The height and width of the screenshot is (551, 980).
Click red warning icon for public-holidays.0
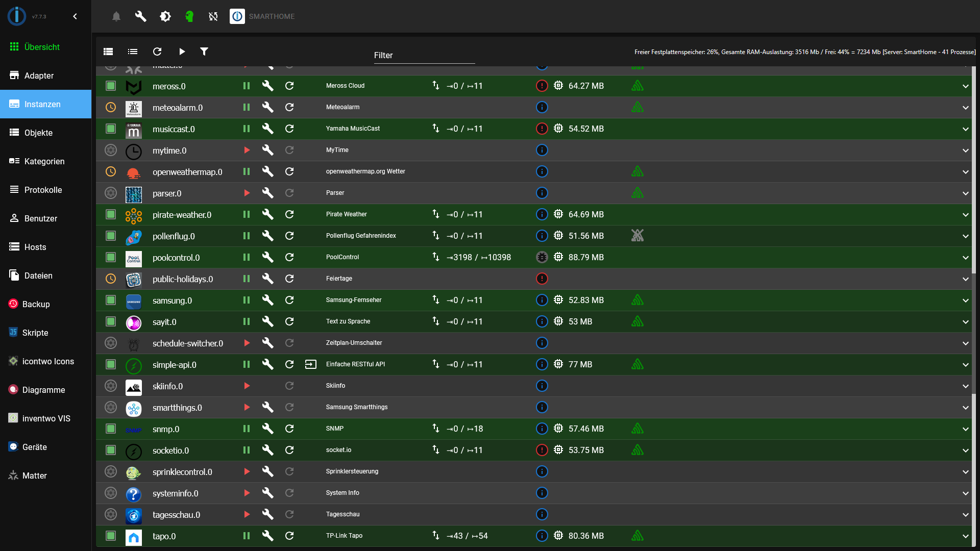(542, 279)
